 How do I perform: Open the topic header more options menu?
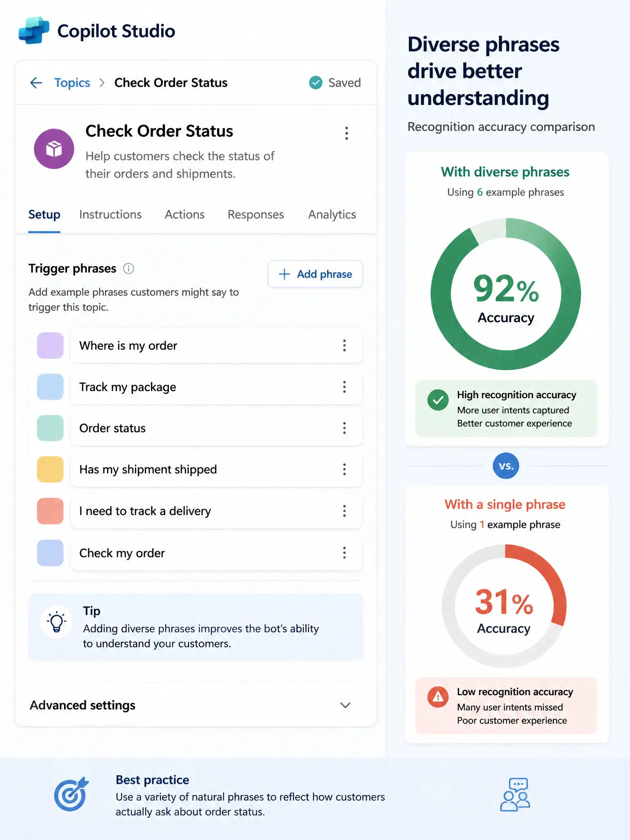tap(347, 133)
